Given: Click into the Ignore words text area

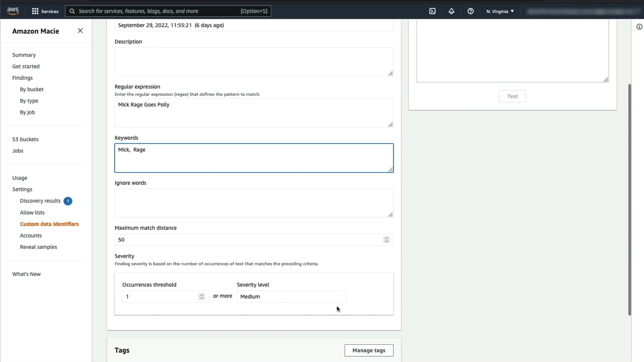Looking at the screenshot, I should (x=254, y=203).
